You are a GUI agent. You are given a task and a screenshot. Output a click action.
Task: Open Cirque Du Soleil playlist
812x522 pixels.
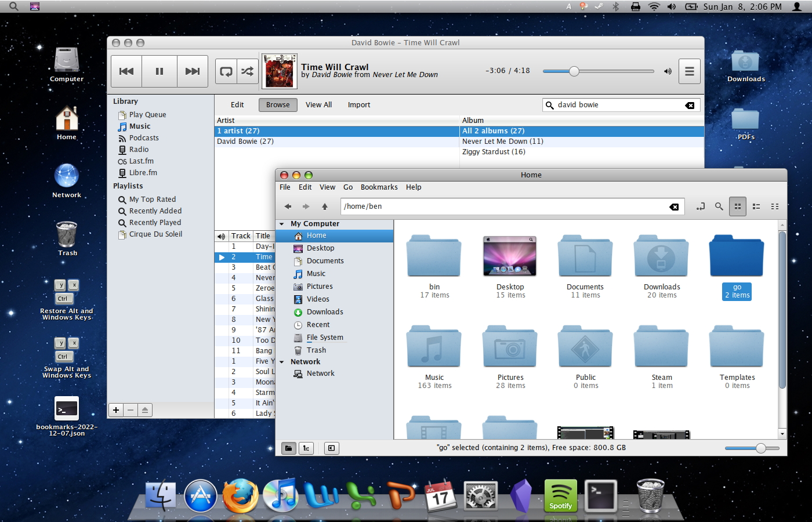(155, 234)
